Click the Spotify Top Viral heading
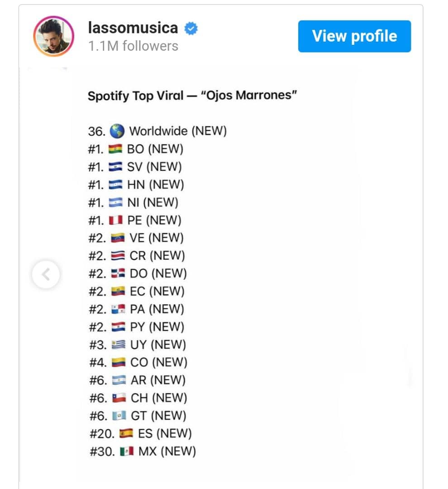Viewport: 448px width, 489px height. coord(192,96)
